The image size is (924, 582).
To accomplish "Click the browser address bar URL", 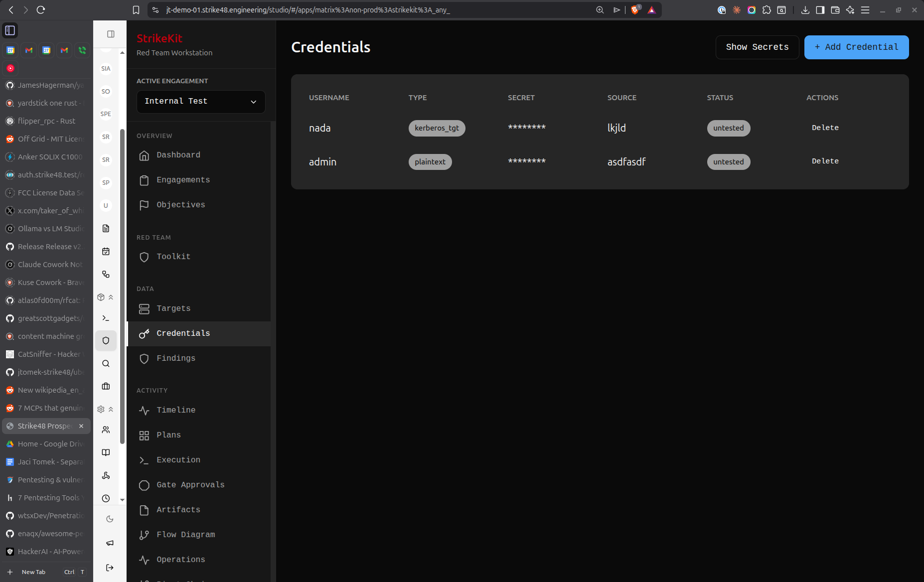I will tap(308, 10).
